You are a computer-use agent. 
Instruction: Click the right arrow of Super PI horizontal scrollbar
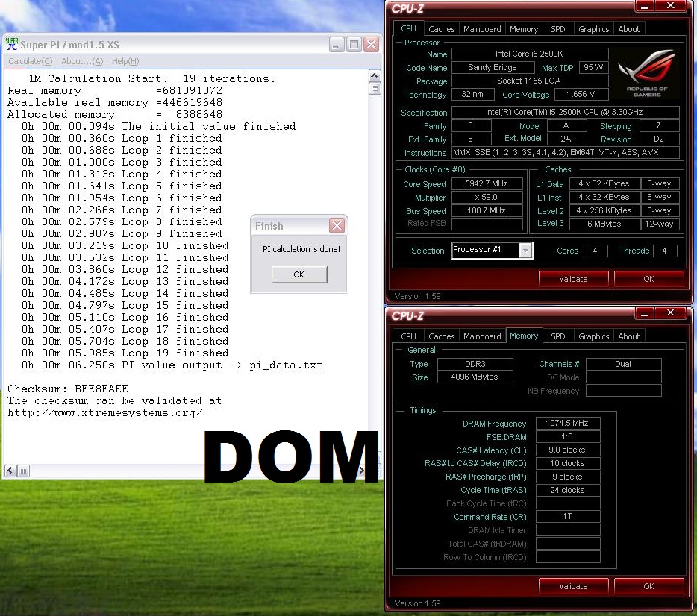(374, 471)
